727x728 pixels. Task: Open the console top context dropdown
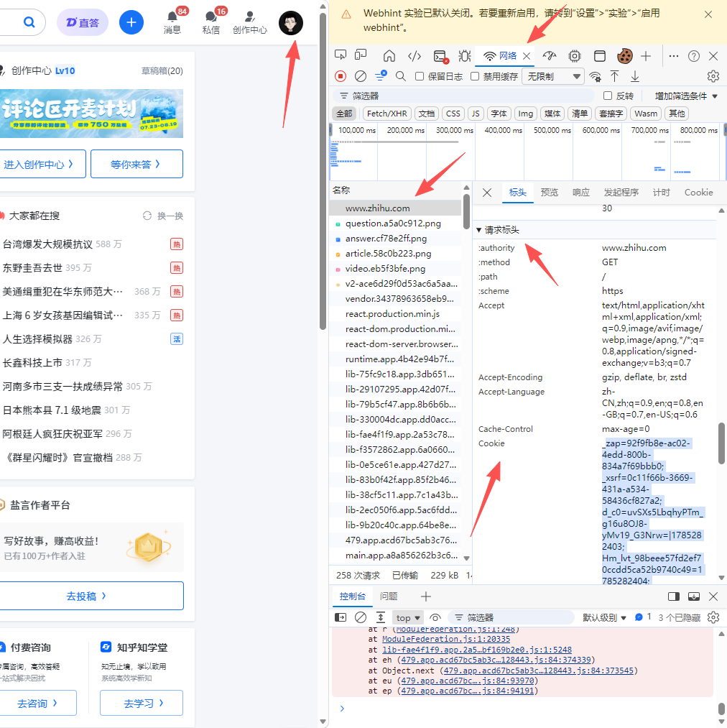408,618
